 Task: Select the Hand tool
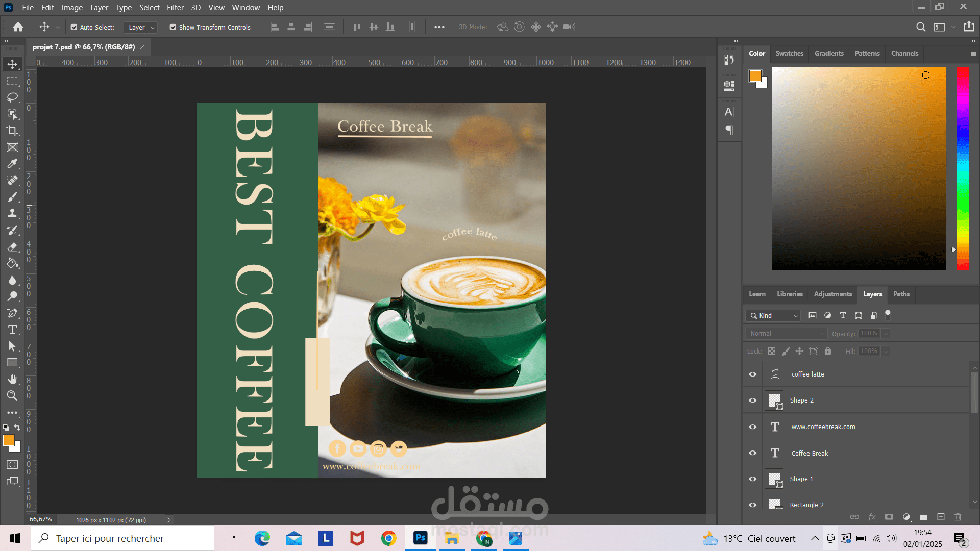pyautogui.click(x=12, y=379)
